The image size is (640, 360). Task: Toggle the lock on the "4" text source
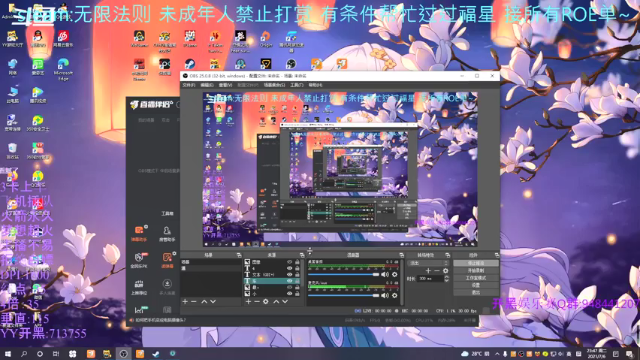tap(297, 268)
